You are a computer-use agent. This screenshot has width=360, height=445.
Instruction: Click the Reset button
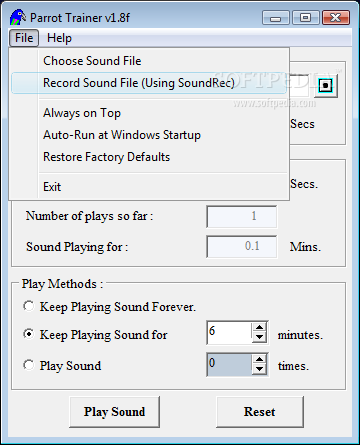pos(260,412)
